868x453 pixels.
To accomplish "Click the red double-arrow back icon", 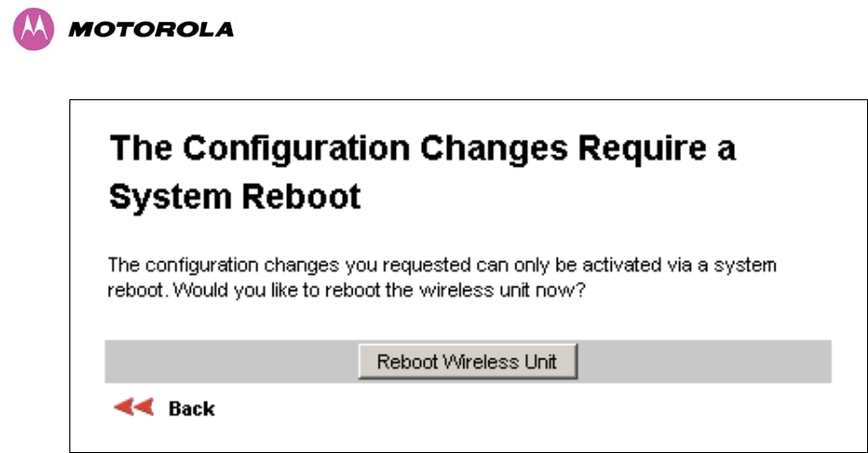I will click(133, 408).
